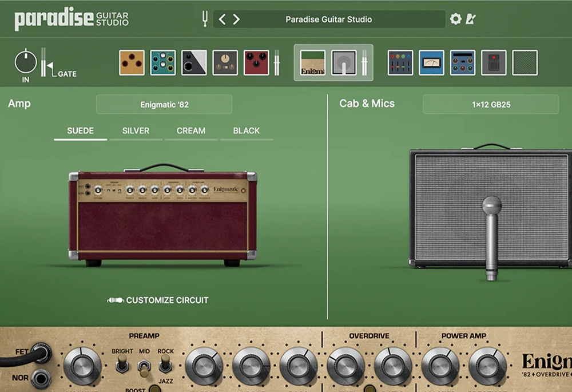Click the FET input jack
This screenshot has height=392, width=572.
[x=42, y=352]
